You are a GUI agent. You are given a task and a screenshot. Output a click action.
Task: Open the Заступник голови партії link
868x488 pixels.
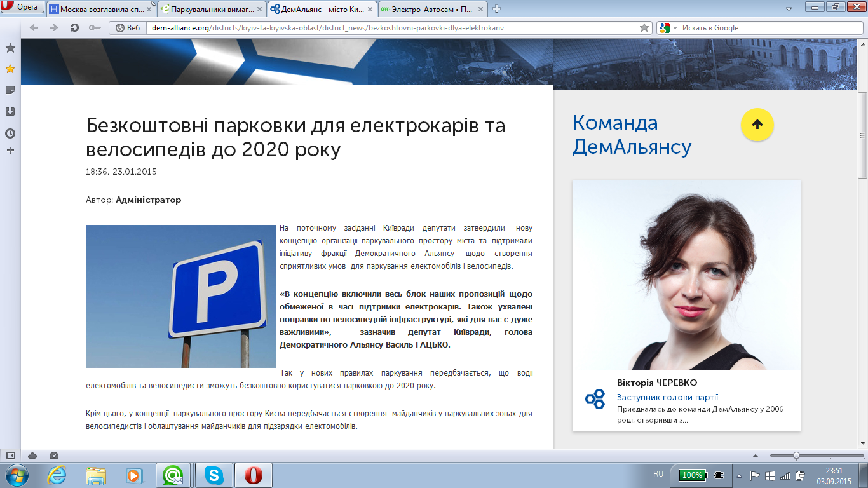(x=667, y=397)
